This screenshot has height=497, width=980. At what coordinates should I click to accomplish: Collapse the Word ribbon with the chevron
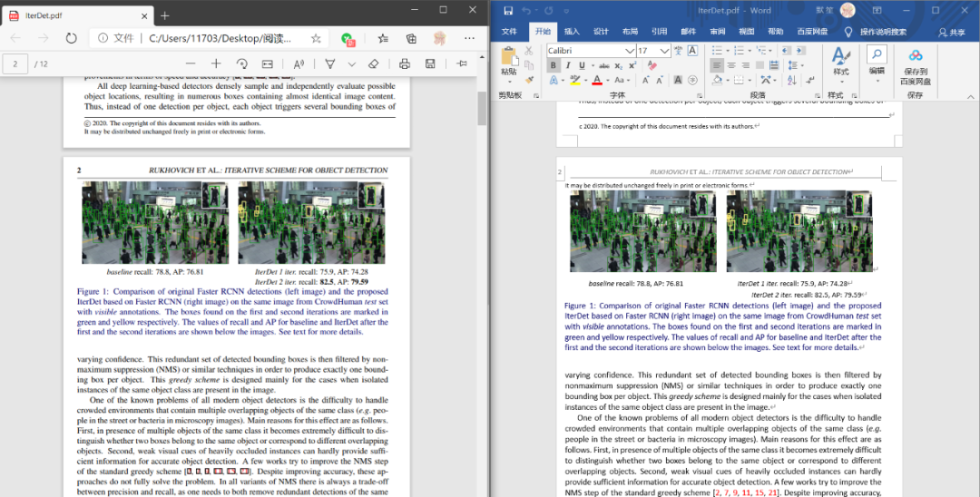point(971,96)
